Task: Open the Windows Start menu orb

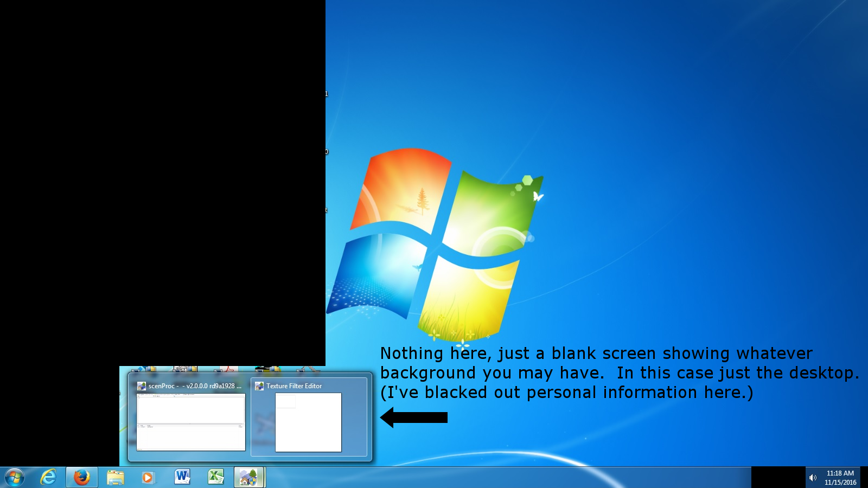Action: pyautogui.click(x=14, y=477)
